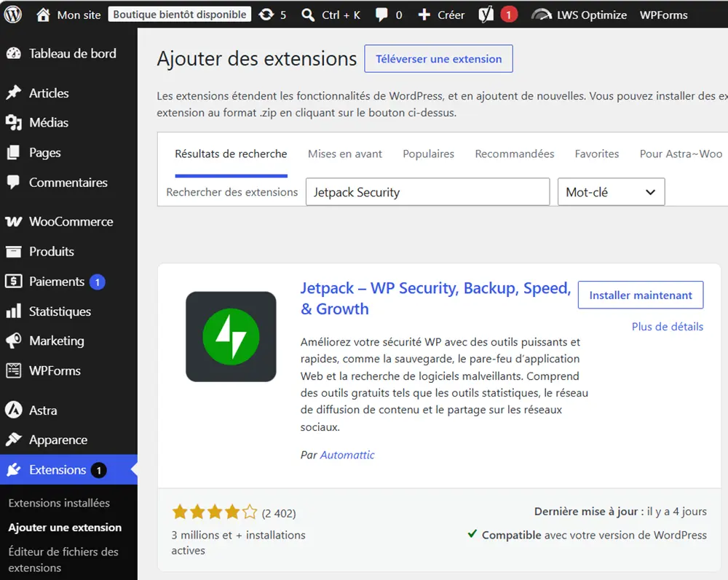
Task: Switch to Mises en avant tab
Action: (x=345, y=154)
